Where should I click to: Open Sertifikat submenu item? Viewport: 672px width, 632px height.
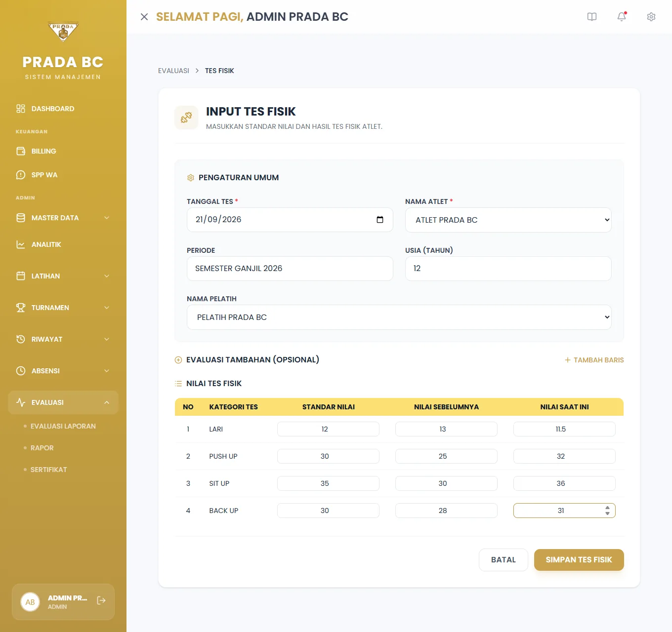[x=48, y=470]
